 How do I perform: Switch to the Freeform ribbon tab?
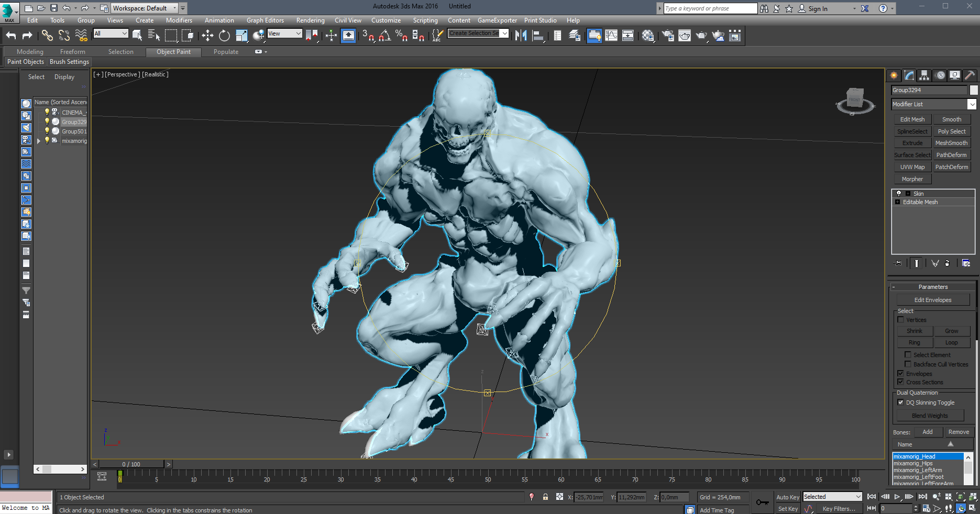coord(72,52)
